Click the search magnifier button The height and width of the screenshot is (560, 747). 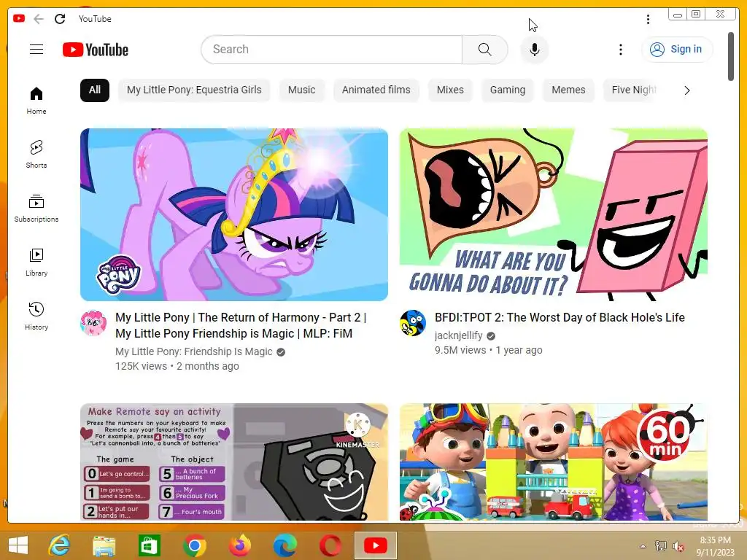(x=484, y=50)
